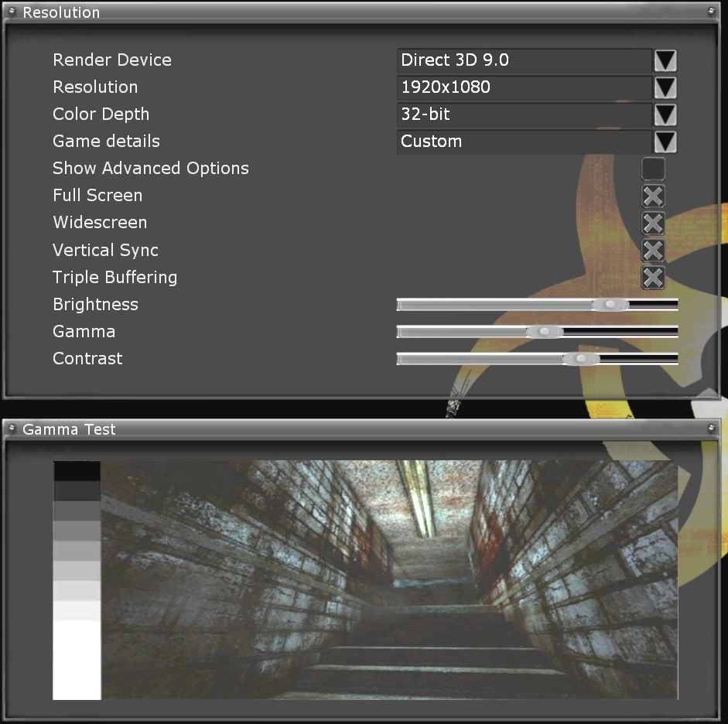Toggle the Full Screen checkbox

click(x=653, y=196)
